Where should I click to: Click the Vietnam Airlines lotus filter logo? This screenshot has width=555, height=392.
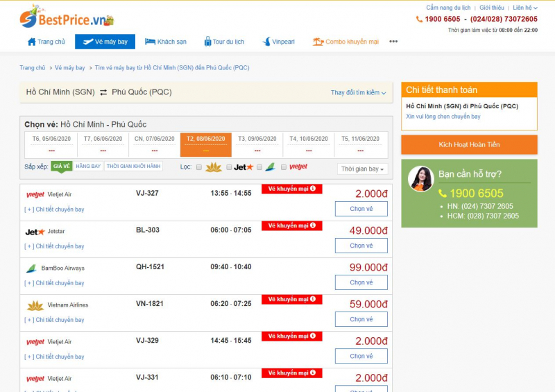214,167
